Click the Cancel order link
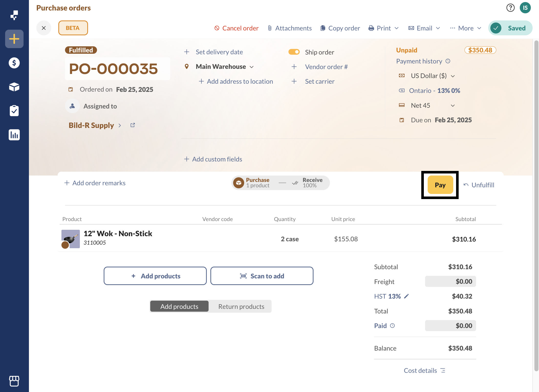This screenshot has width=539, height=392. click(x=236, y=28)
